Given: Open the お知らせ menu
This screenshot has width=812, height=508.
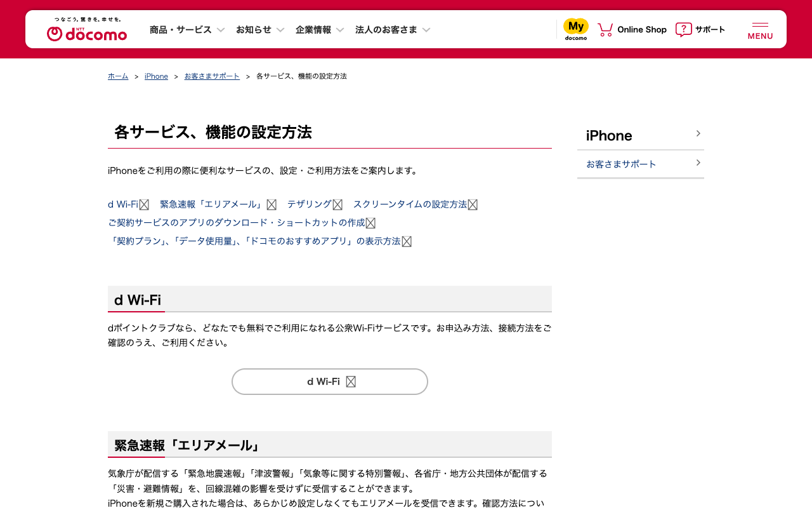Looking at the screenshot, I should tap(254, 30).
